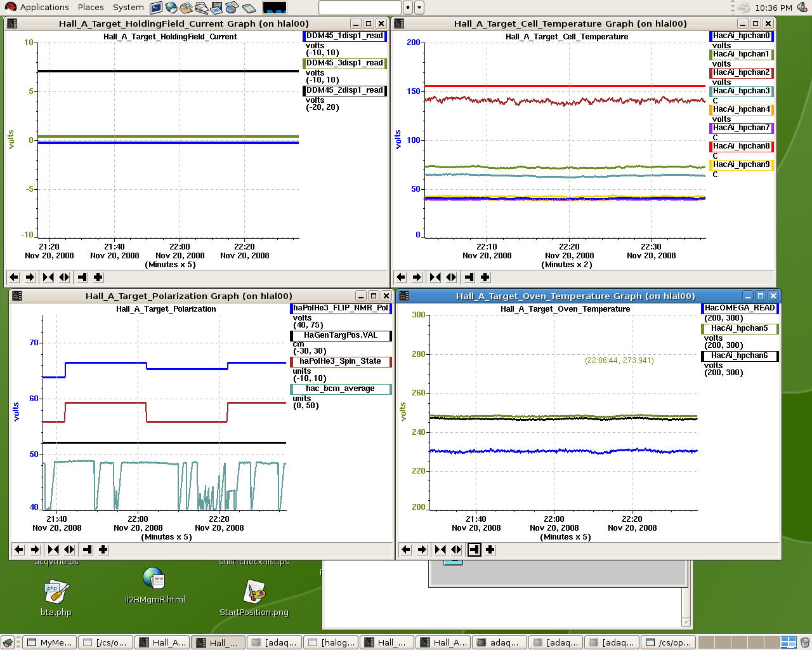The image size is (812, 650).
Task: Click auto-scroll icon in Oven_Temperature graph
Action: (x=475, y=550)
